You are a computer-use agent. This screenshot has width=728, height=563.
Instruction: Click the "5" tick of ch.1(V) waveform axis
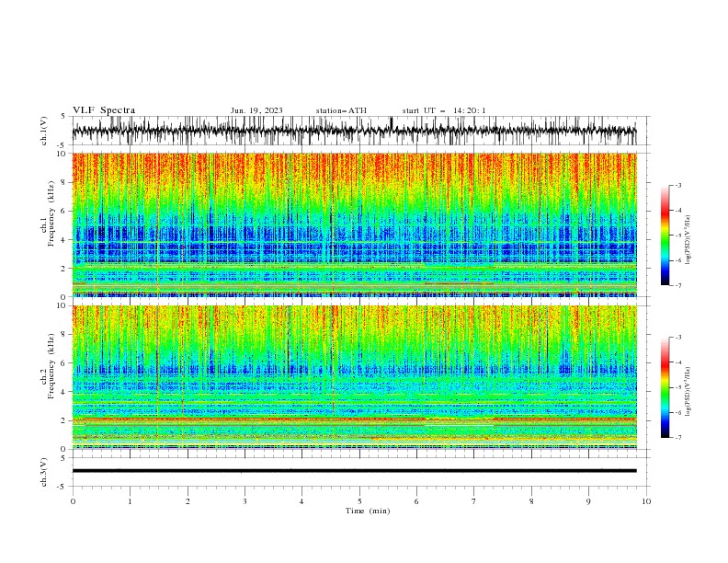click(63, 116)
